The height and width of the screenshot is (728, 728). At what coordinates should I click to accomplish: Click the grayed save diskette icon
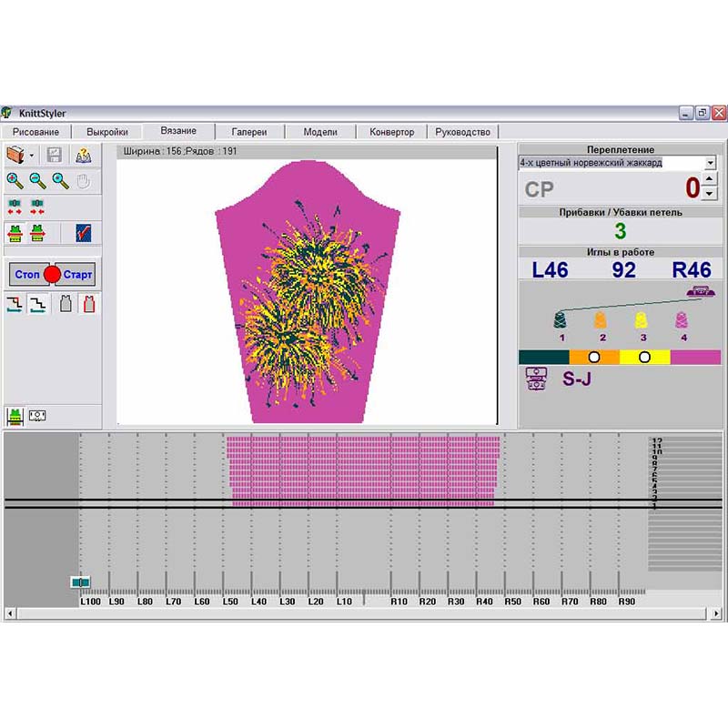(55, 155)
